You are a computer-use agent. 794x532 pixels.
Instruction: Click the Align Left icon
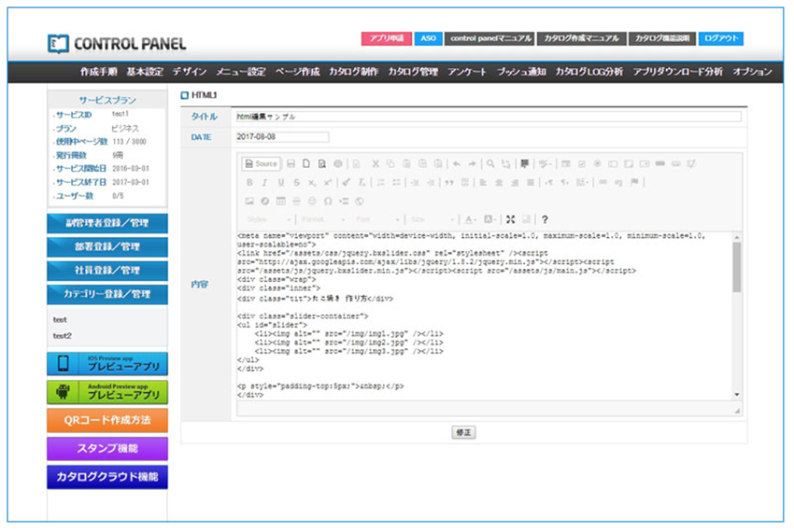click(483, 182)
